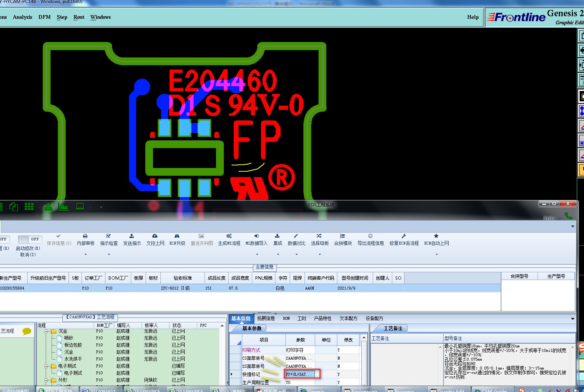The height and width of the screenshot is (392, 584).
Task: Click the green grid icon in EDS toolbar
Action: click(x=29, y=207)
